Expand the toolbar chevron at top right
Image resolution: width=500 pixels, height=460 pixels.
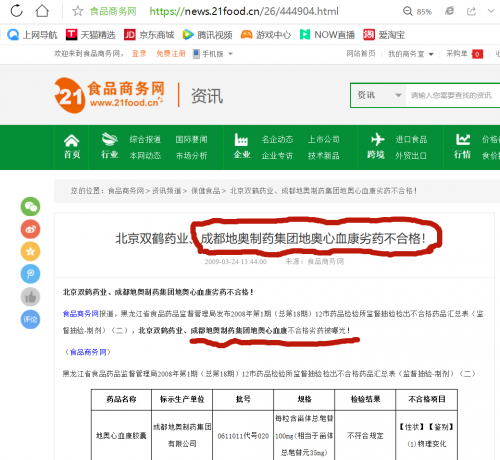coord(491,11)
